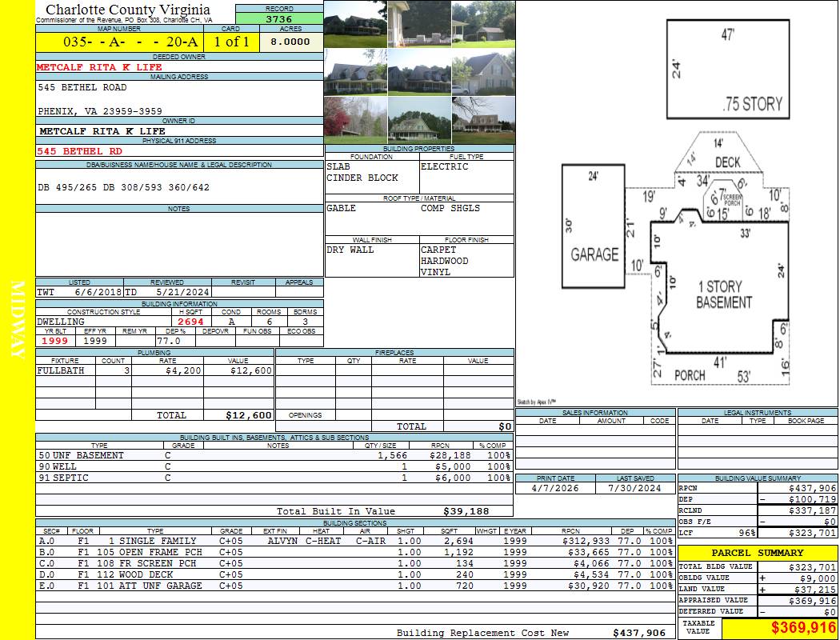840x640 pixels.
Task: Select the close-up photo of white porch columns
Action: 419,24
